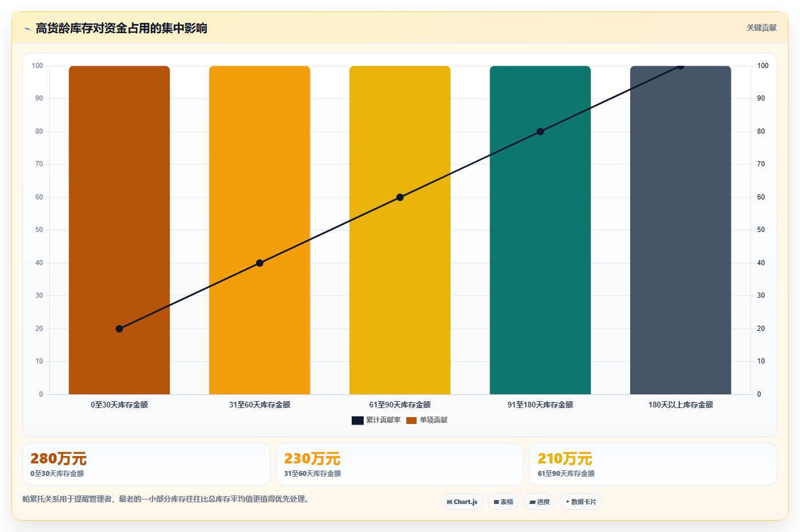The image size is (800, 532).
Task: Click x-axis label 61至90天库存金额
Action: click(x=400, y=405)
